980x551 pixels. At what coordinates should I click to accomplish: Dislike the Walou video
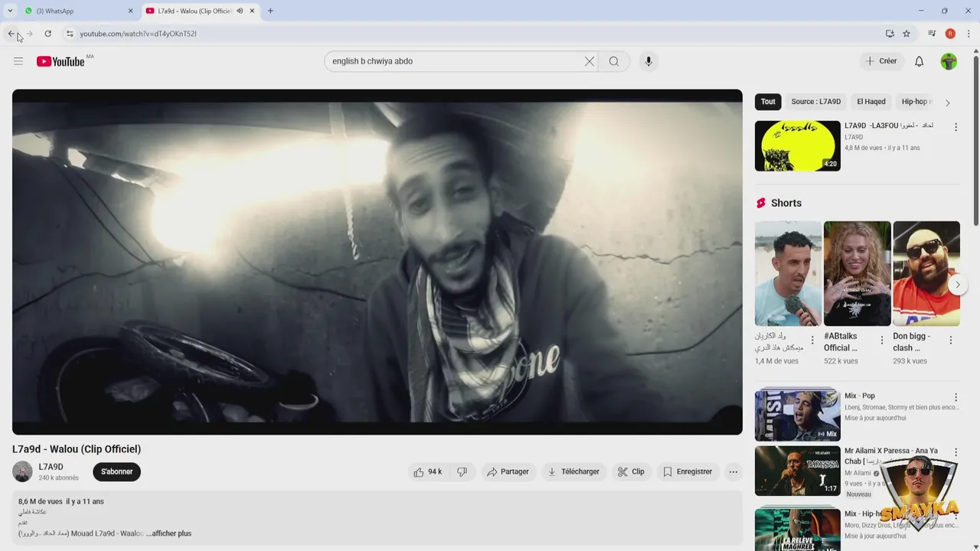point(462,472)
